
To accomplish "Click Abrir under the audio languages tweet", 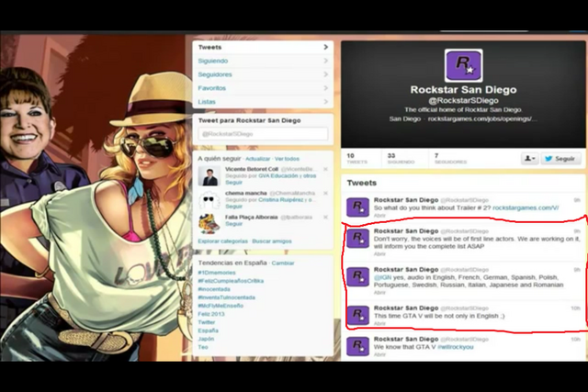I will (x=379, y=292).
